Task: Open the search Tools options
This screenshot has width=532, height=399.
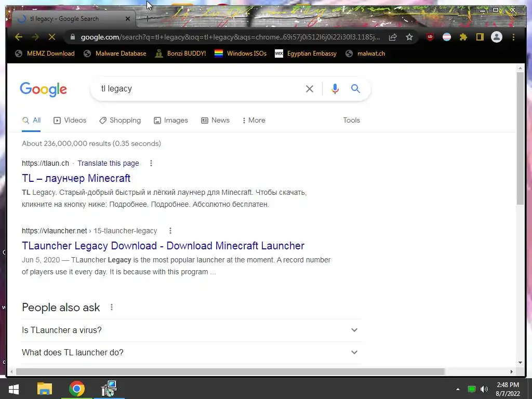Action: (351, 120)
